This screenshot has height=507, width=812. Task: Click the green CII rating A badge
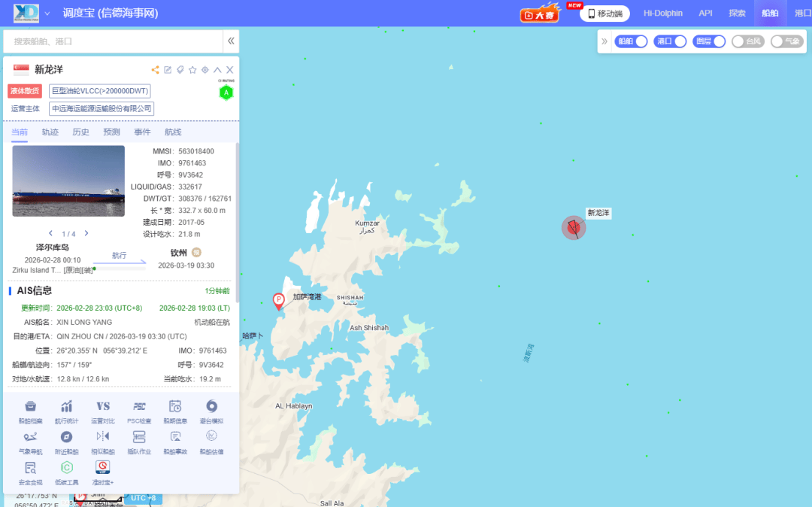point(226,93)
